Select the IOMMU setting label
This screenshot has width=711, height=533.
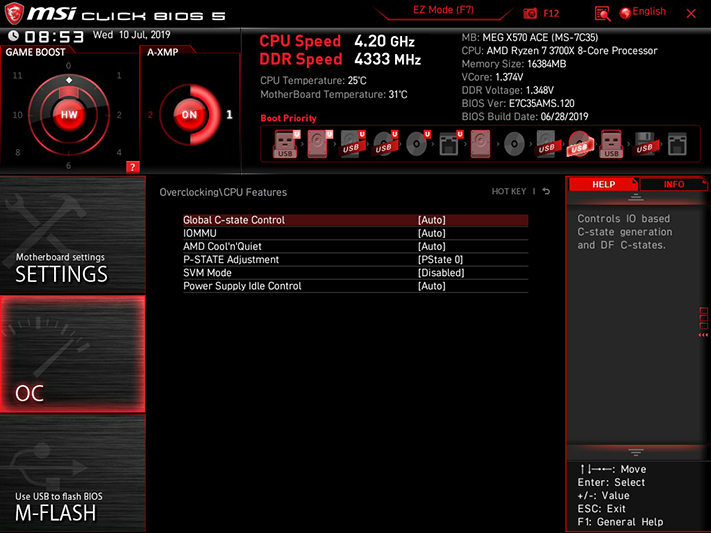pyautogui.click(x=200, y=233)
